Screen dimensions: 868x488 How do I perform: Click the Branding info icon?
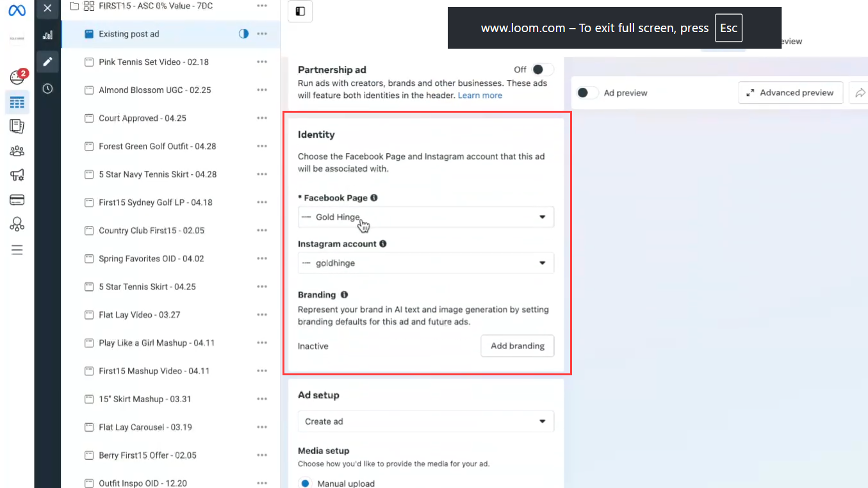(344, 295)
